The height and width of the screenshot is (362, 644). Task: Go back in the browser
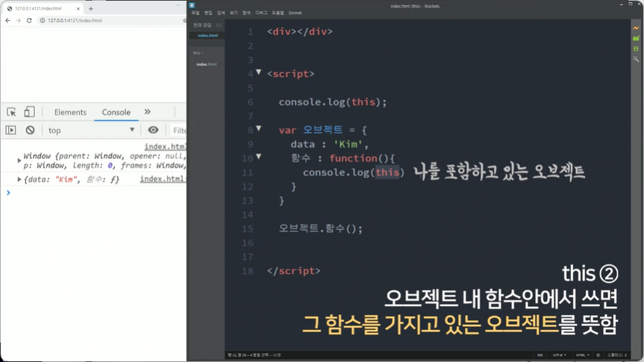(7, 20)
